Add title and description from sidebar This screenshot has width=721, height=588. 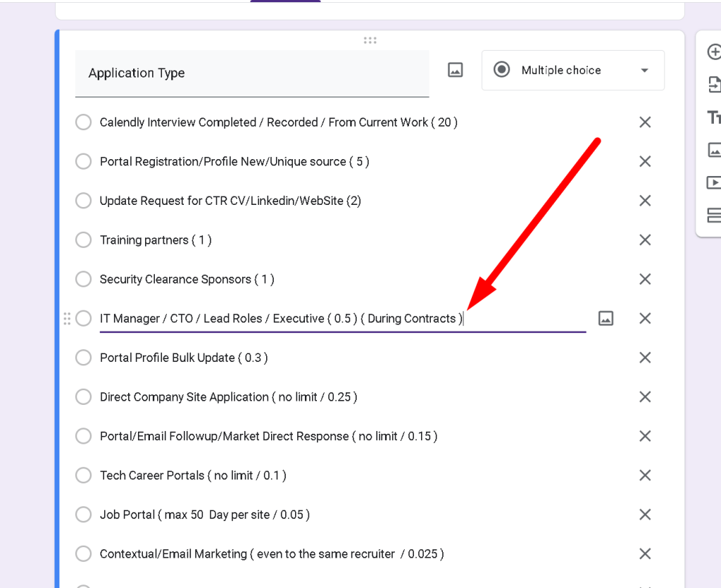[x=714, y=118]
